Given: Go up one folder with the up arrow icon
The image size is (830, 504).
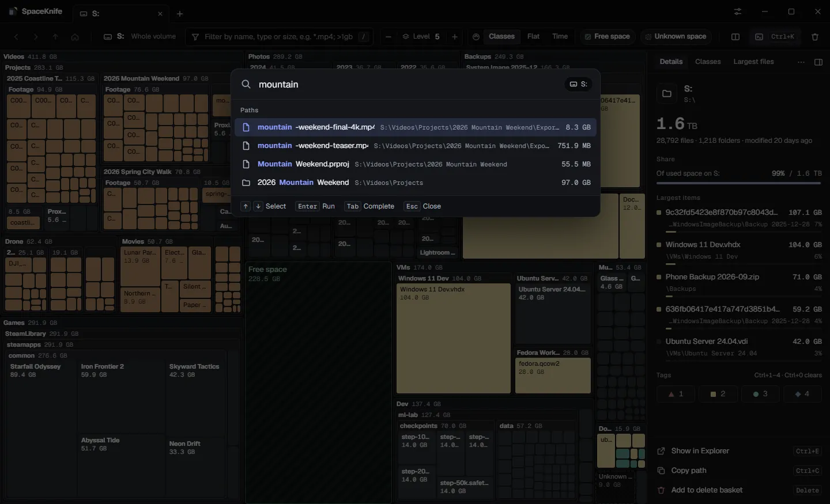Looking at the screenshot, I should tap(55, 37).
